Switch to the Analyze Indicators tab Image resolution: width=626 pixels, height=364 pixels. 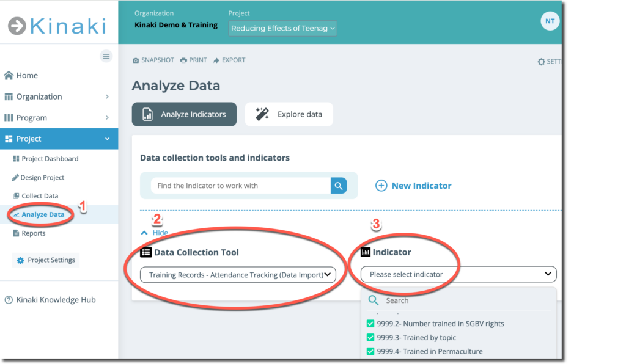tap(184, 114)
